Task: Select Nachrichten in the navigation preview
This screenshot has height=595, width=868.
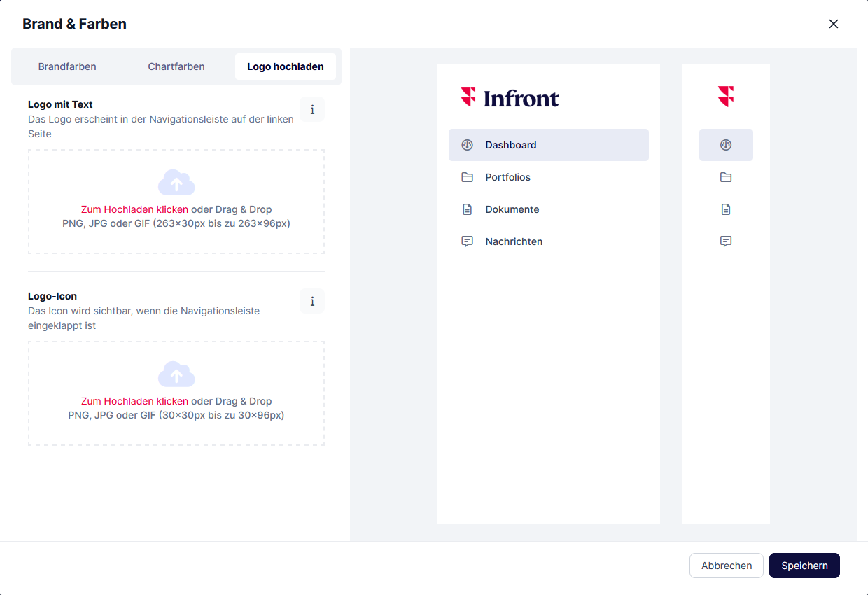Action: click(514, 241)
